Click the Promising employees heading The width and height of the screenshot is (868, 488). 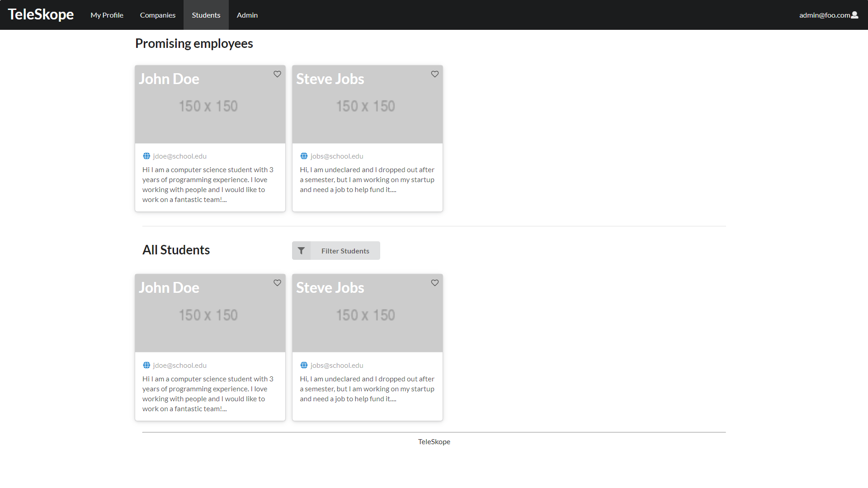[194, 43]
